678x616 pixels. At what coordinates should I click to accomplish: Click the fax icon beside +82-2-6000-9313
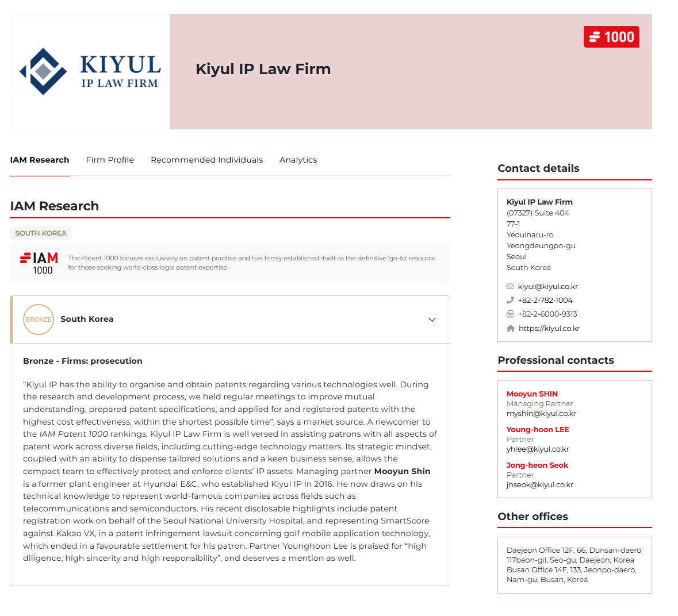[x=510, y=314]
